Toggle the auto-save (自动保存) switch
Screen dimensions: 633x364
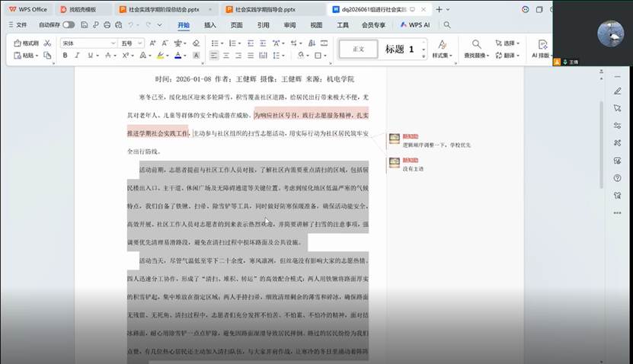(x=69, y=24)
